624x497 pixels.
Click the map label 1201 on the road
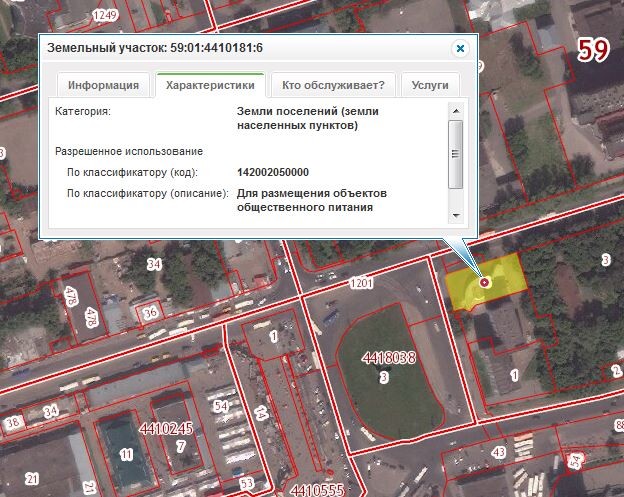(x=361, y=283)
